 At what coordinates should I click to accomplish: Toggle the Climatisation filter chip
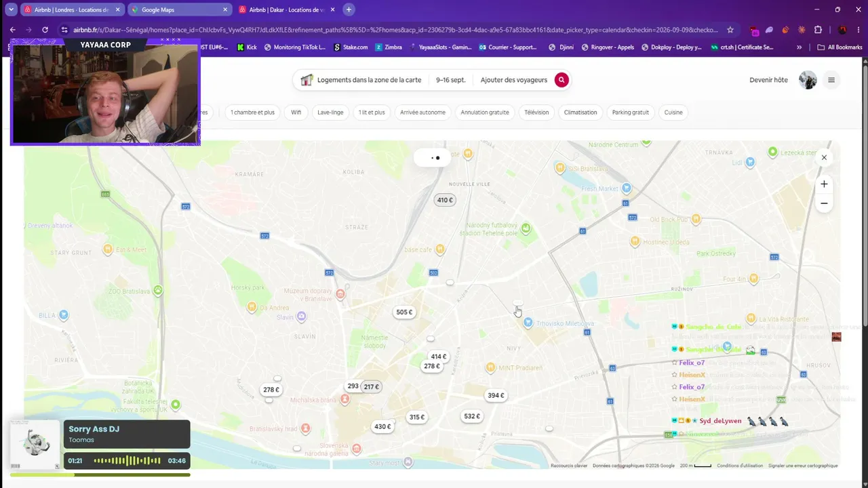tap(580, 113)
